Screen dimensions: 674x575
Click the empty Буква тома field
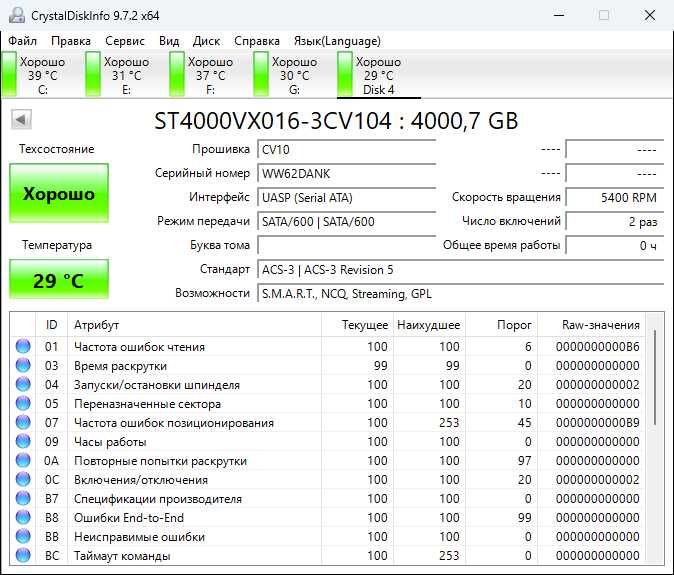[x=346, y=245]
